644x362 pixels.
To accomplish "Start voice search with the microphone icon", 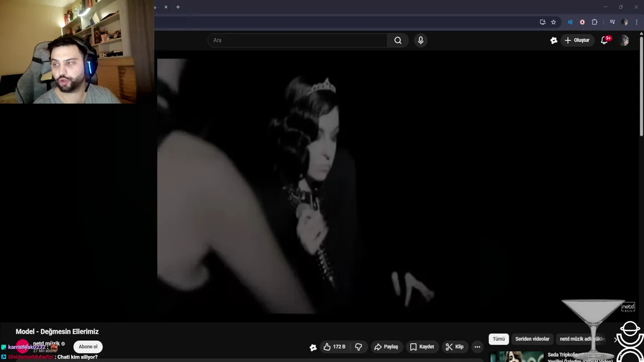I will pyautogui.click(x=421, y=40).
